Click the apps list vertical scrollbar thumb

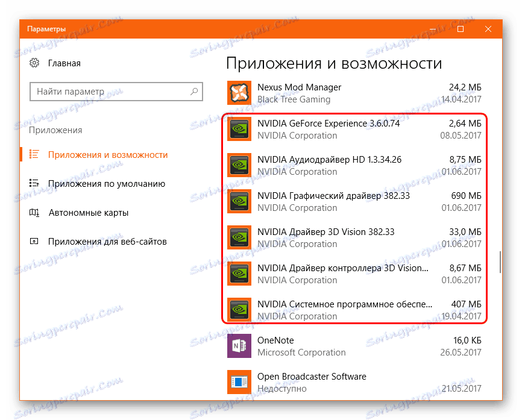click(500, 262)
